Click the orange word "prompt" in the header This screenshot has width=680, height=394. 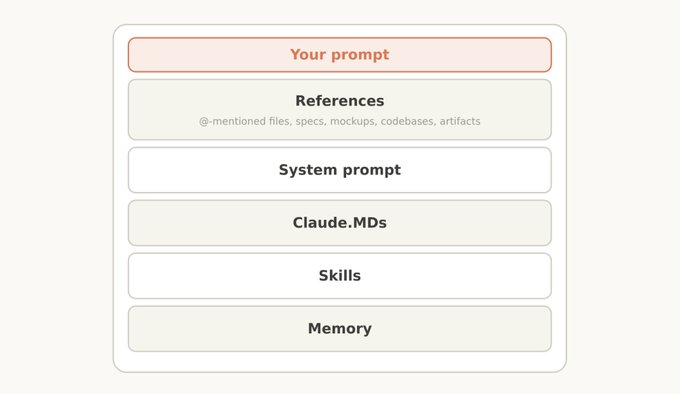coord(360,55)
